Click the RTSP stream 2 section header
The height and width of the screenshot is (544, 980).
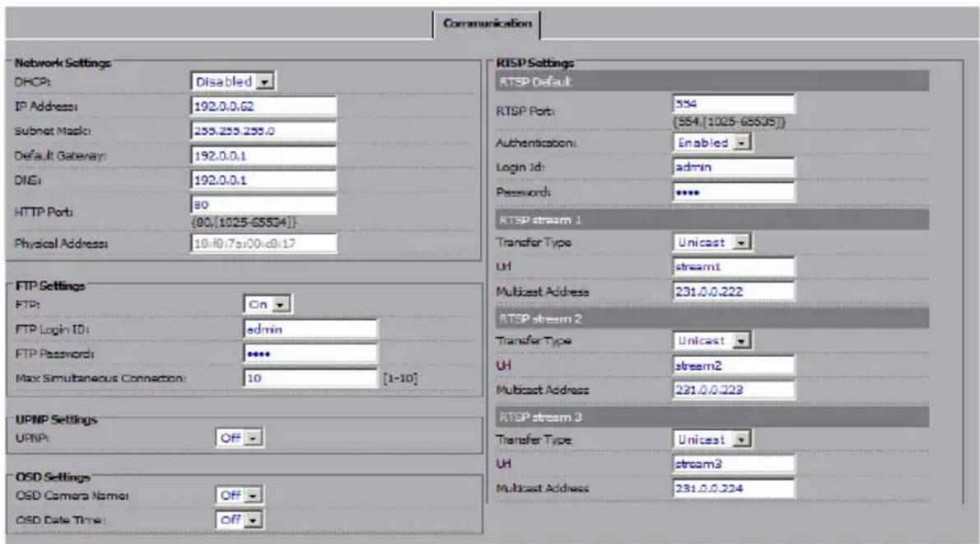(x=712, y=319)
